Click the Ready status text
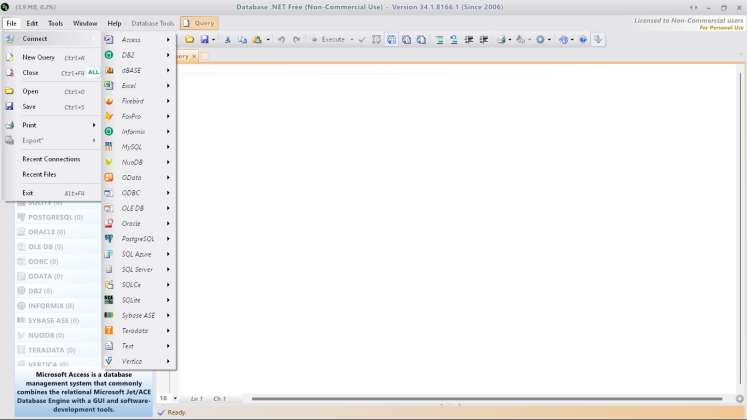747x420 pixels. (x=177, y=412)
